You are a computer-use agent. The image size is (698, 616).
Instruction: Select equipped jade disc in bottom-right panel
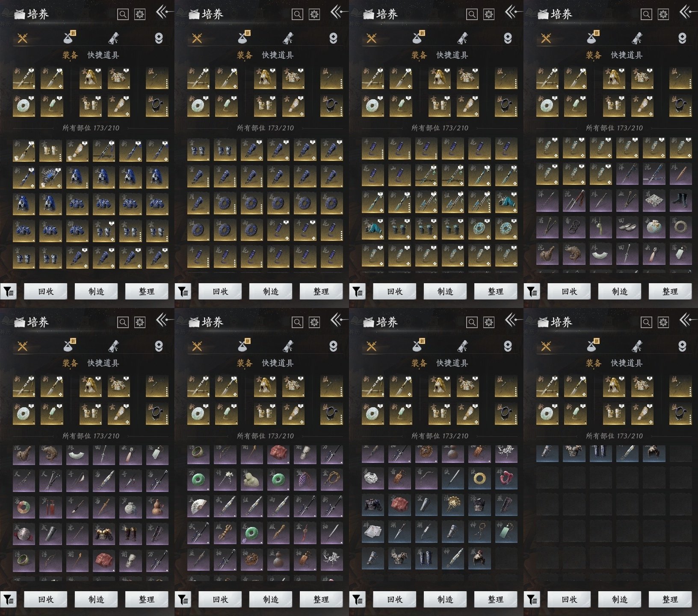click(x=547, y=414)
